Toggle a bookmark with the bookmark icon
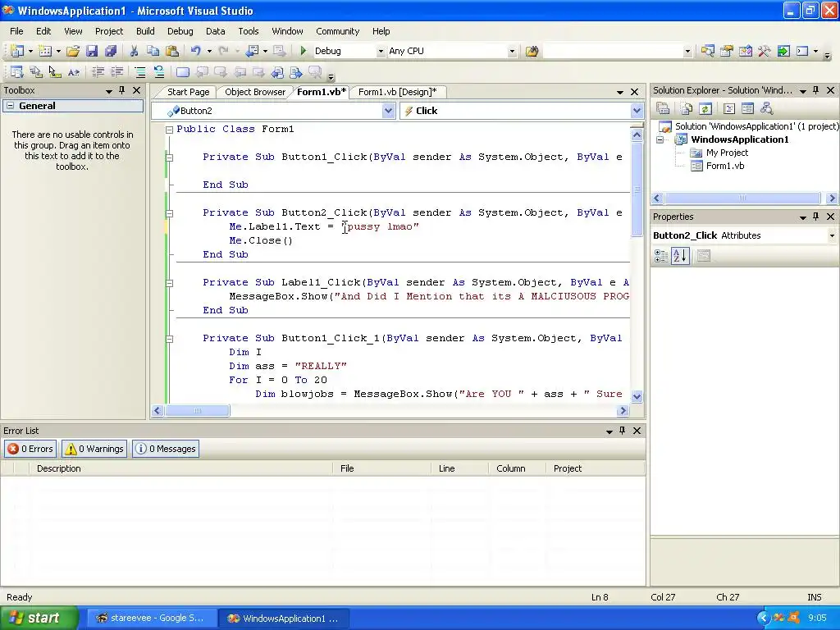 click(x=183, y=72)
